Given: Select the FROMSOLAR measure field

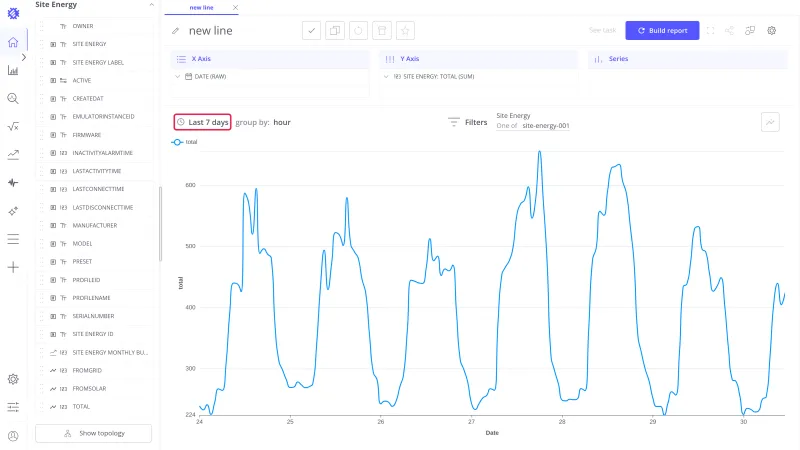Looking at the screenshot, I should pos(94,389).
